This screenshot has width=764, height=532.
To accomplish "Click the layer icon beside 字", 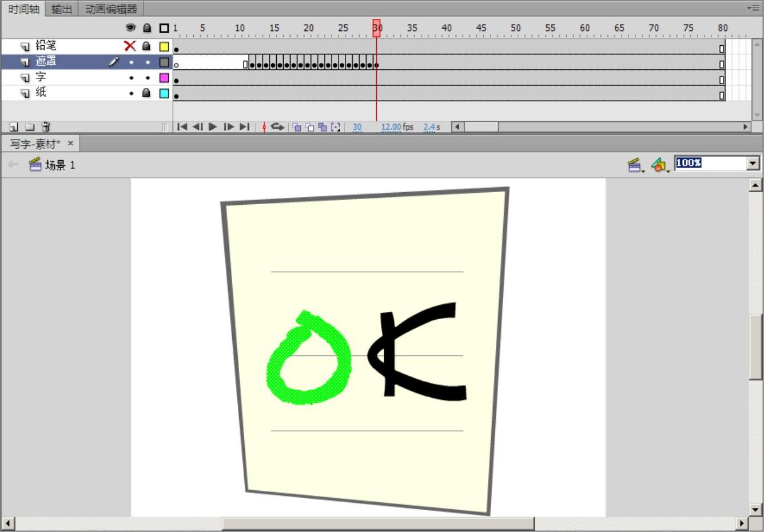I will (25, 77).
